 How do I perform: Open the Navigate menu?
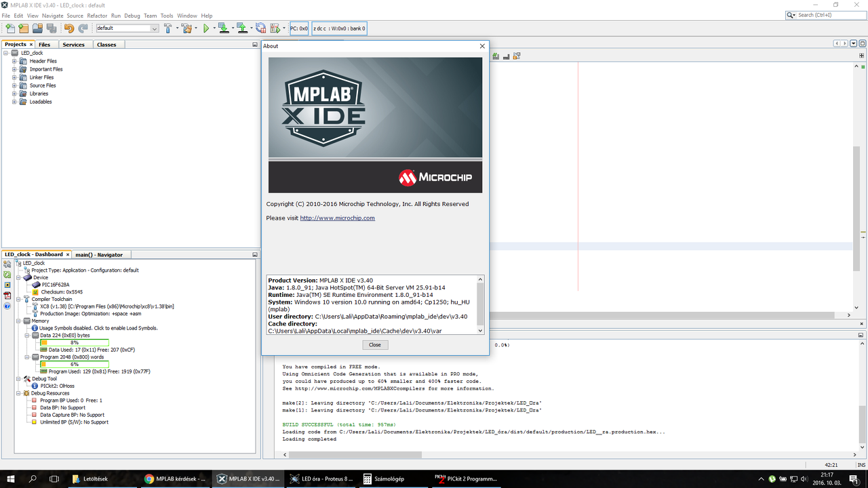tap(52, 16)
